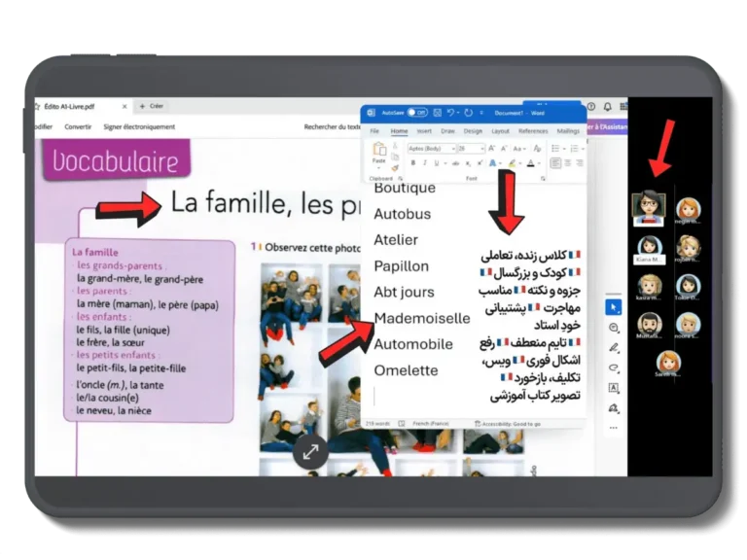The width and height of the screenshot is (747, 560).
Task: Click the proofing icon in Word status bar
Action: pos(402,423)
